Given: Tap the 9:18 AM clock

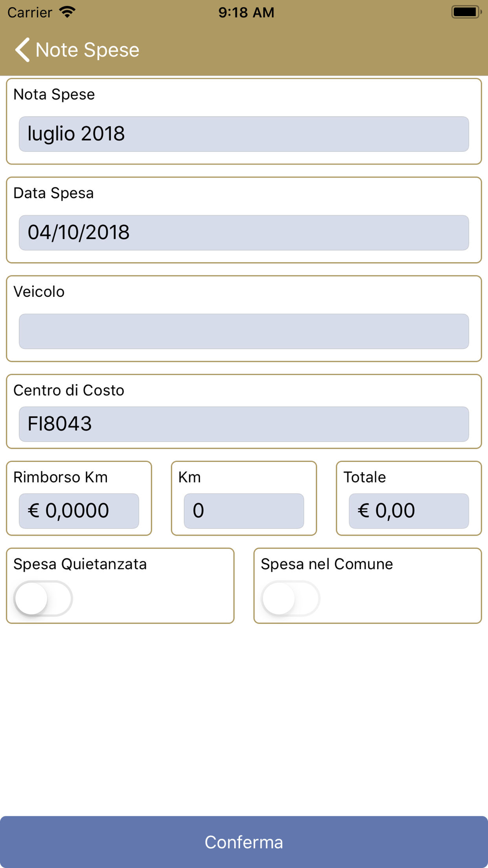Looking at the screenshot, I should coord(246,12).
